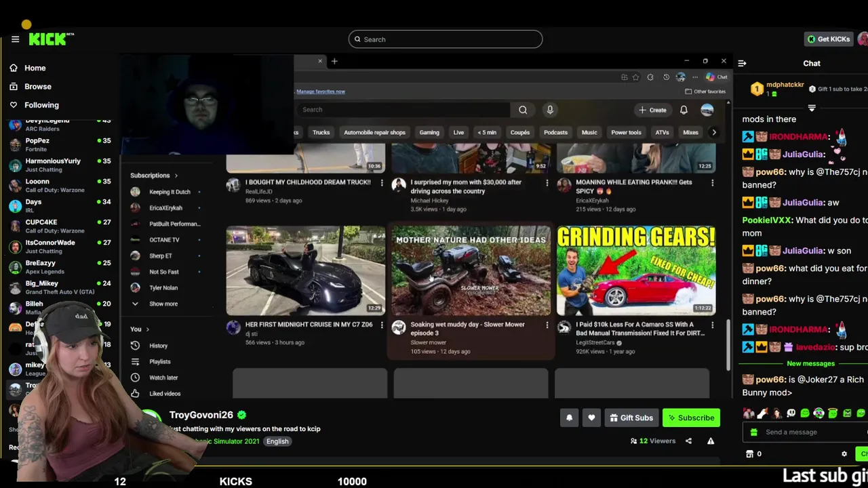This screenshot has height=488, width=868.
Task: Click YouTube search magnifier button
Action: click(x=523, y=110)
